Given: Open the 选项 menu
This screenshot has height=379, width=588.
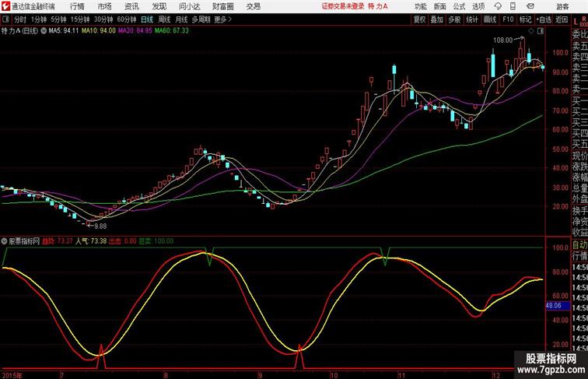Looking at the screenshot, I should (x=478, y=6).
